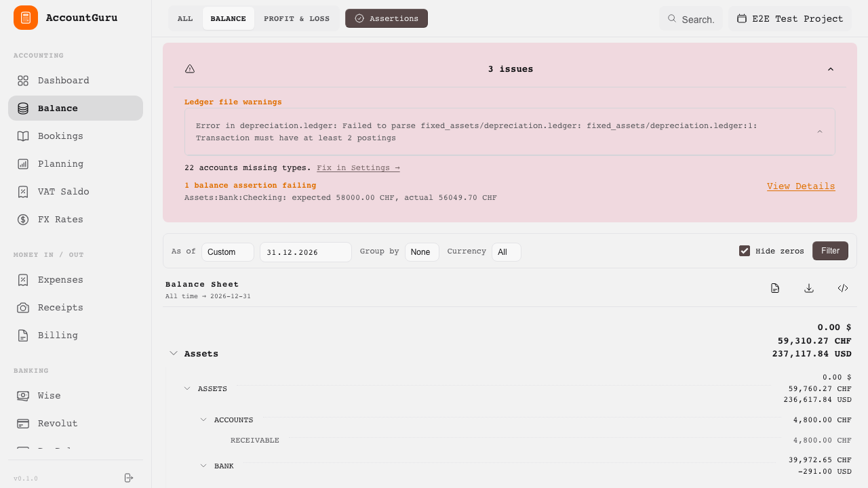Collapse the 3 issues panel
Screen dimensions: 868x488
(x=831, y=69)
